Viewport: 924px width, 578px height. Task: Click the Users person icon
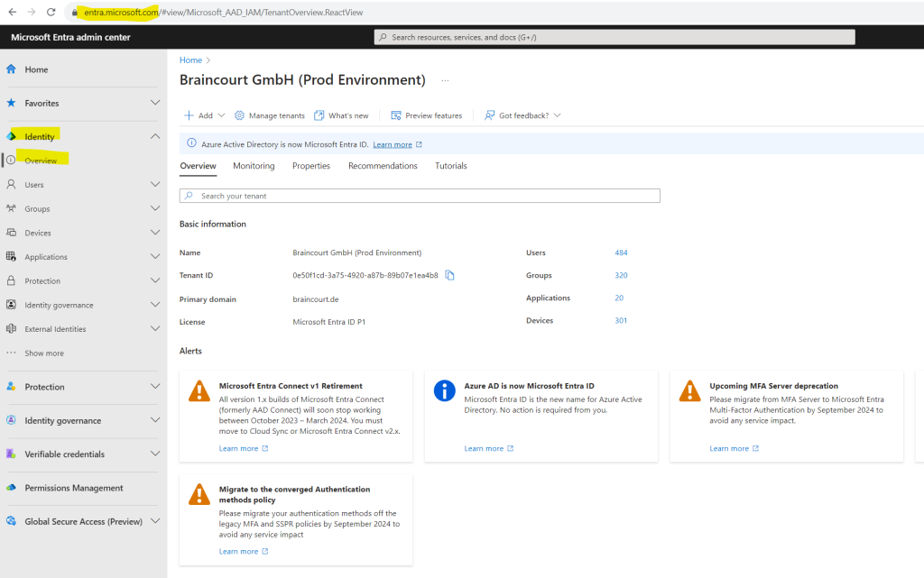[11, 184]
